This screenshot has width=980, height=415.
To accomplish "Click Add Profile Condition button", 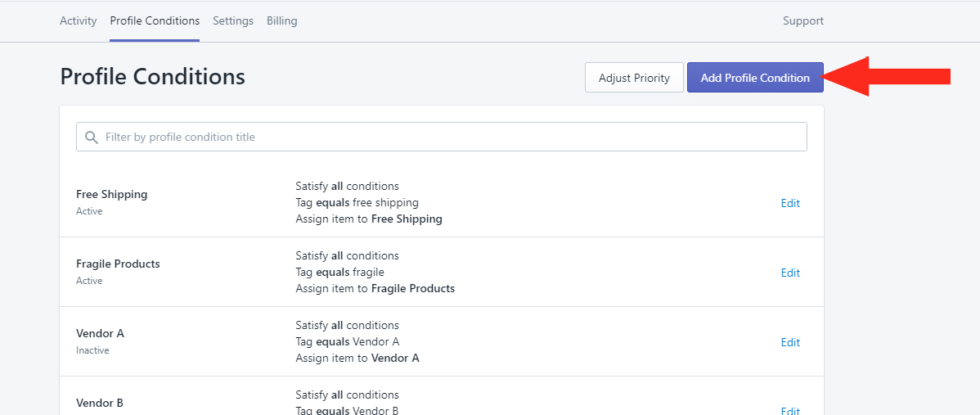I will (x=755, y=78).
